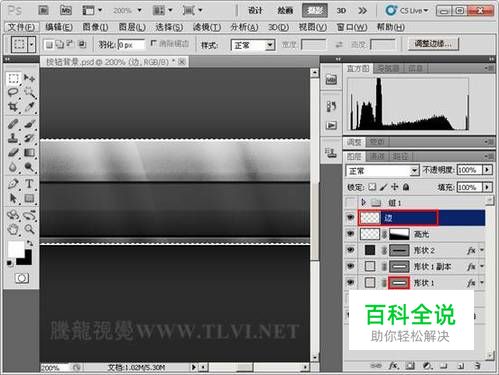Viewport: 499px width, 375px height.
Task: Show the 组 1 group
Action: point(350,202)
